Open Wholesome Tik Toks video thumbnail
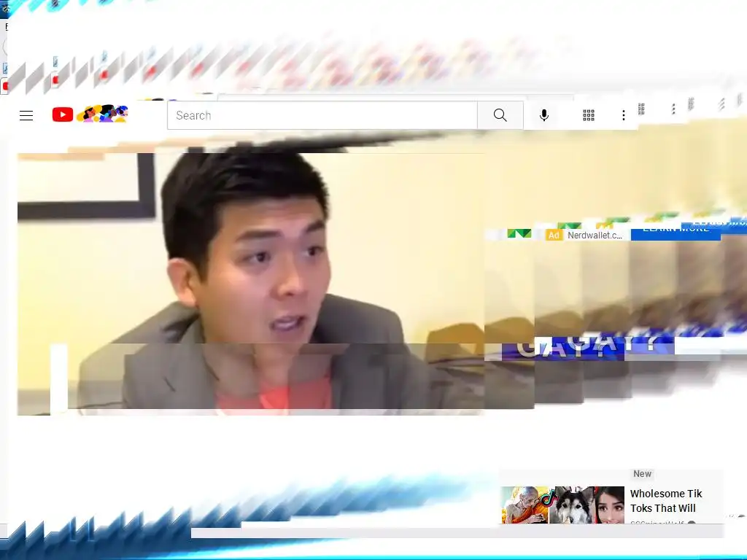Screen dimensions: 747x560 [x=562, y=505]
